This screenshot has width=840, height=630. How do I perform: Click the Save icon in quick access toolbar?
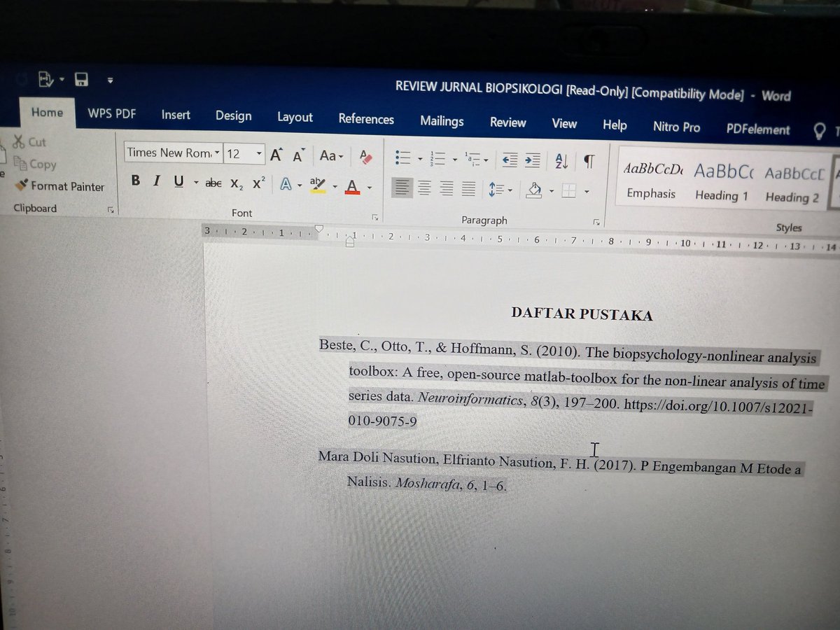pyautogui.click(x=81, y=79)
